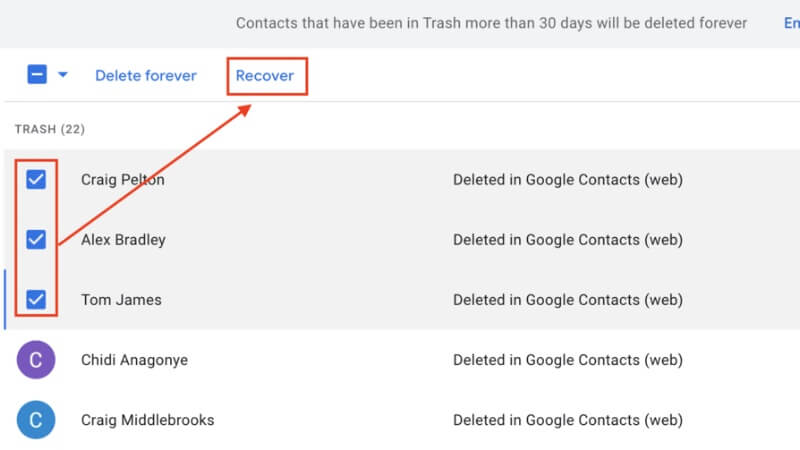Click Delete forever
Screen dimensions: 800x450
click(x=146, y=76)
